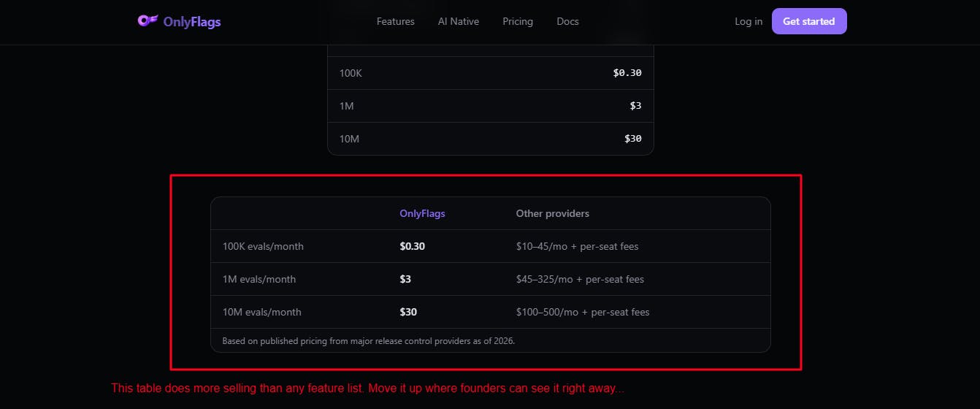Click the $10–45/mo + per-seat fees cell

coord(577,246)
